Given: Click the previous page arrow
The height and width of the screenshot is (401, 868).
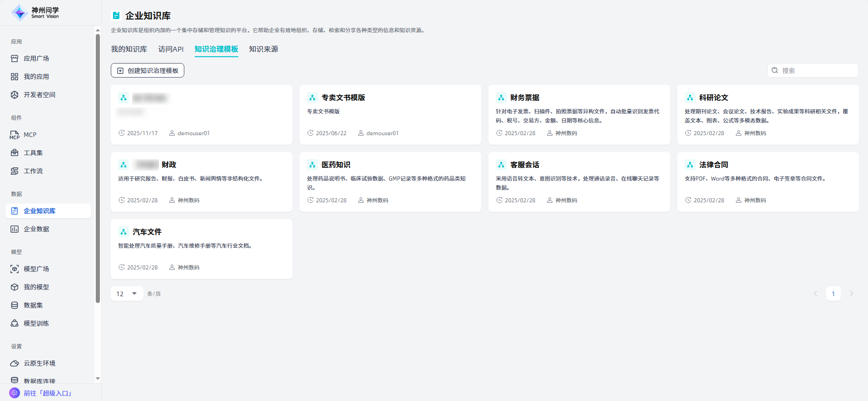Looking at the screenshot, I should 815,294.
